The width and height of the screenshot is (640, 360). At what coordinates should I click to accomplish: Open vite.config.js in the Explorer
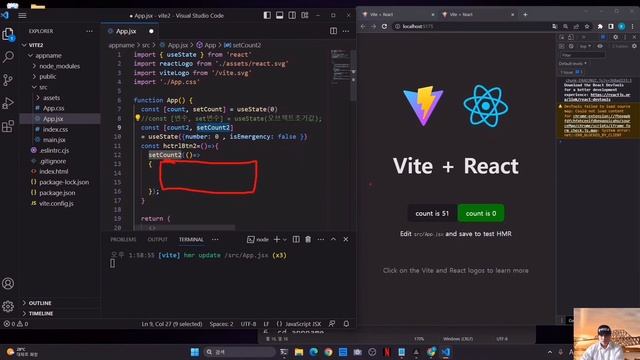(x=56, y=203)
